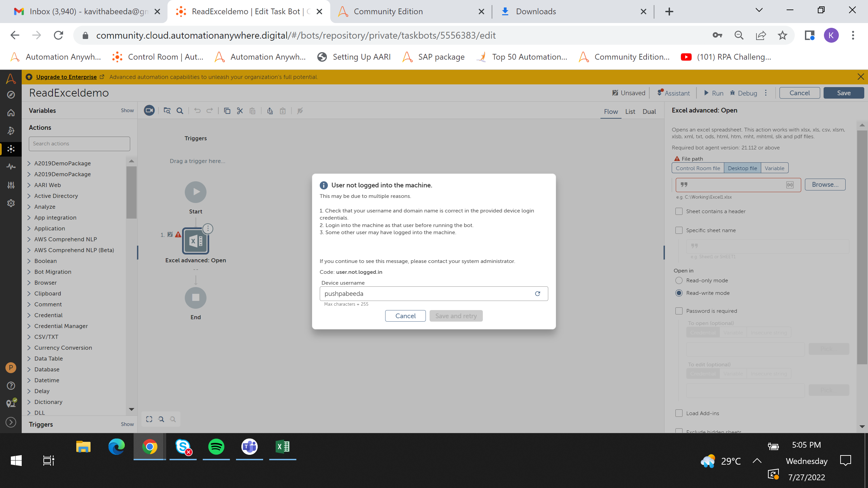Image resolution: width=868 pixels, height=488 pixels.
Task: Click the properties panel scrollbar thumb
Action: pos(862,247)
